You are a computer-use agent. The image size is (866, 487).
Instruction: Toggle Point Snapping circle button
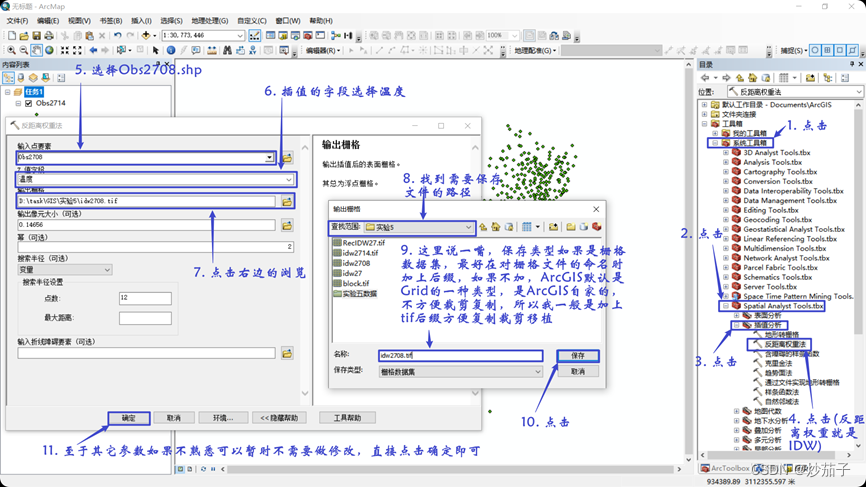(815, 50)
